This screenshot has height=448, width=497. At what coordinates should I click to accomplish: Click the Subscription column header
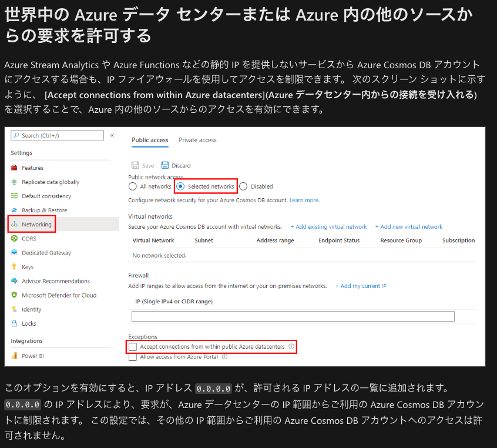coord(458,240)
